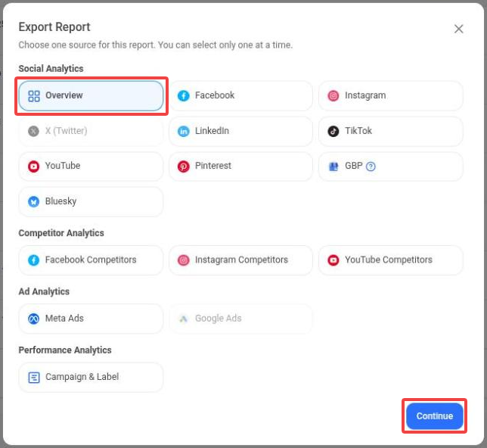The width and height of the screenshot is (487, 448).
Task: Select the Instagram Competitors option
Action: pyautogui.click(x=240, y=260)
